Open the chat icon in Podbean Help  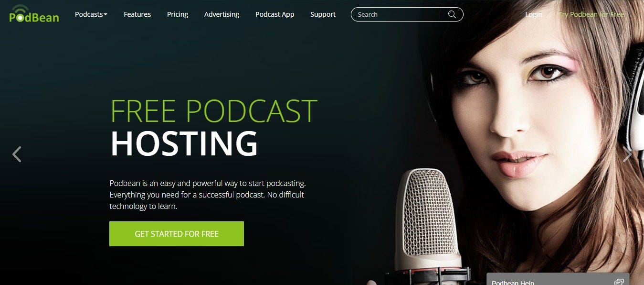click(x=619, y=282)
